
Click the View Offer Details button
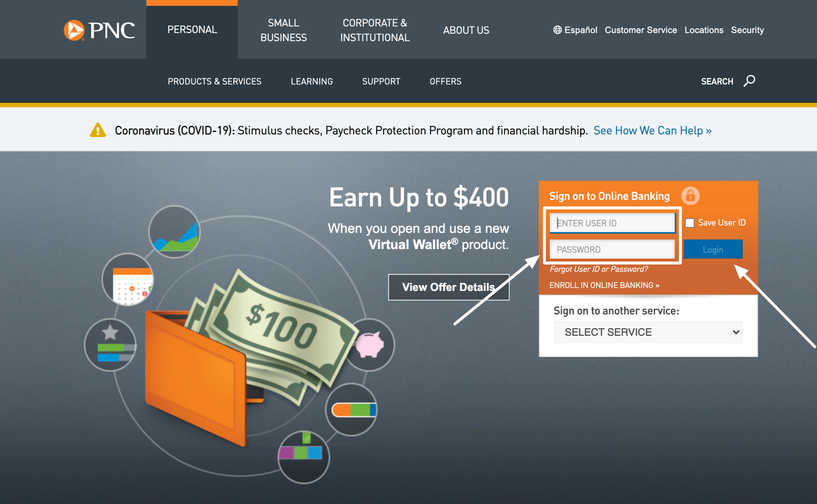[448, 287]
